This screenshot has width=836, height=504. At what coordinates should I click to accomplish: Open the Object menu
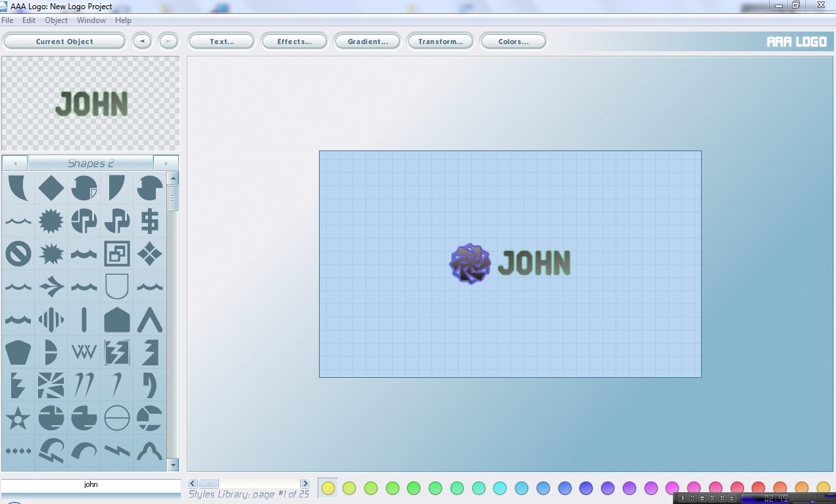coord(56,20)
